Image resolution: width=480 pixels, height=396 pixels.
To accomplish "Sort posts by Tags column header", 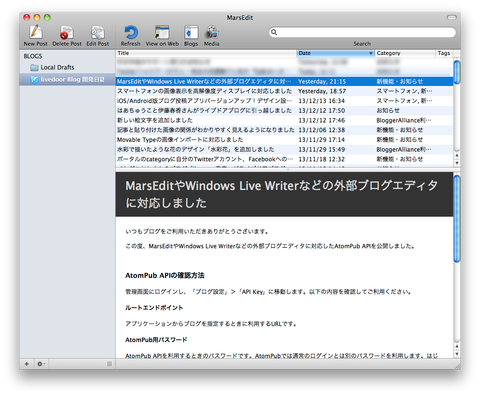I will [444, 53].
